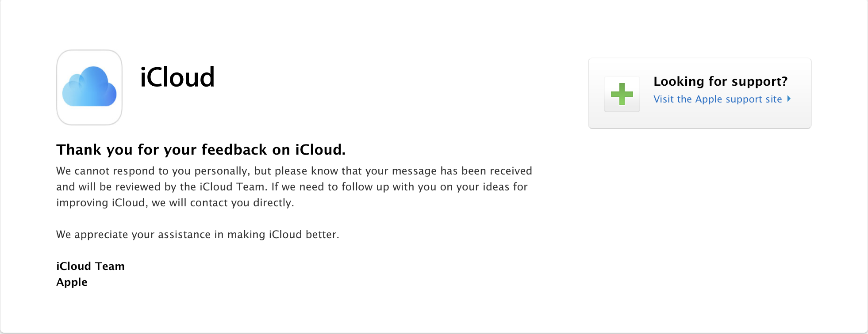The width and height of the screenshot is (868, 334).
Task: Open the Visit the Apple support site link
Action: (x=718, y=99)
